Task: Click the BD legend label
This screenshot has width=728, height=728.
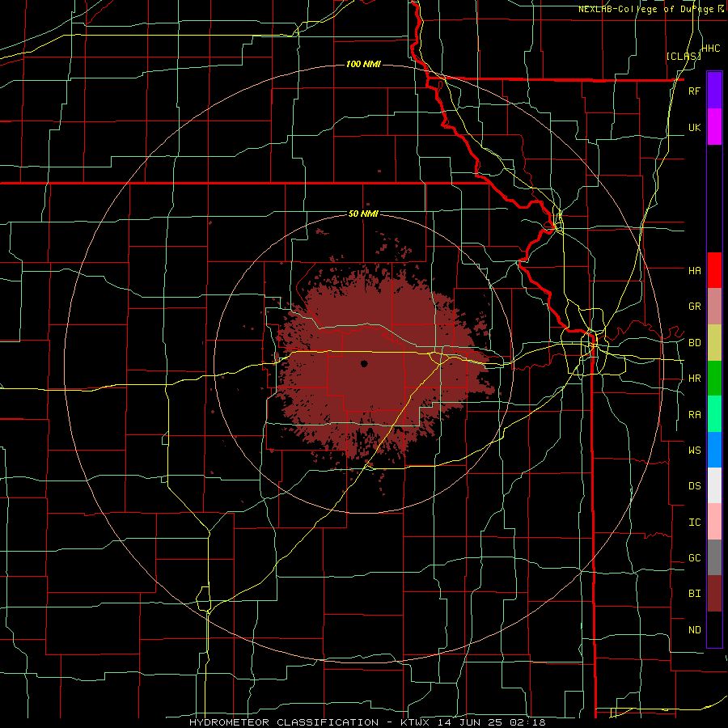Action: (694, 343)
